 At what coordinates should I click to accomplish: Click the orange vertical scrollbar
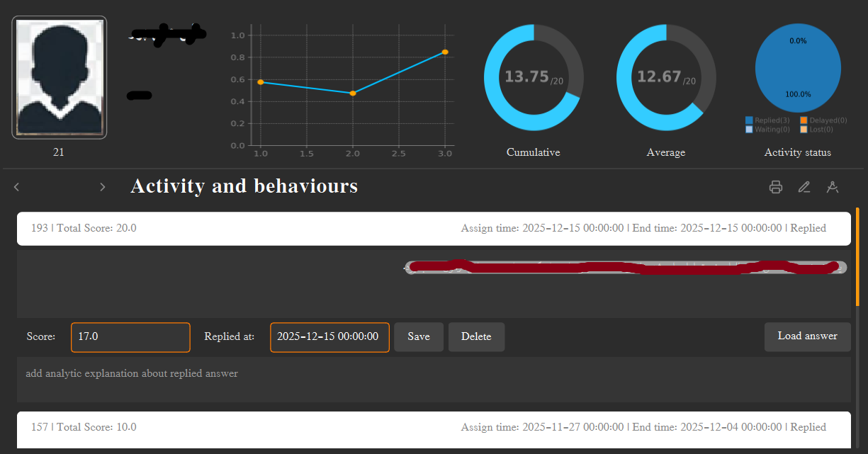857,256
